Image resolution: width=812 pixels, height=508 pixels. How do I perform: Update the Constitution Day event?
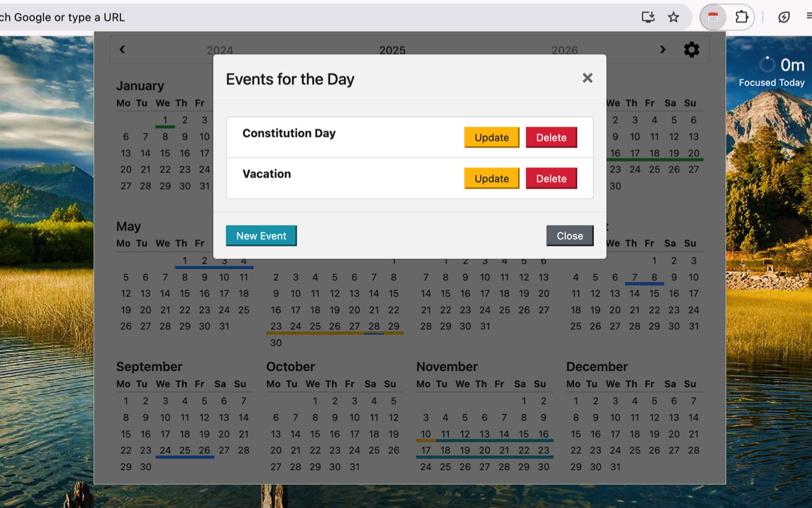[492, 137]
